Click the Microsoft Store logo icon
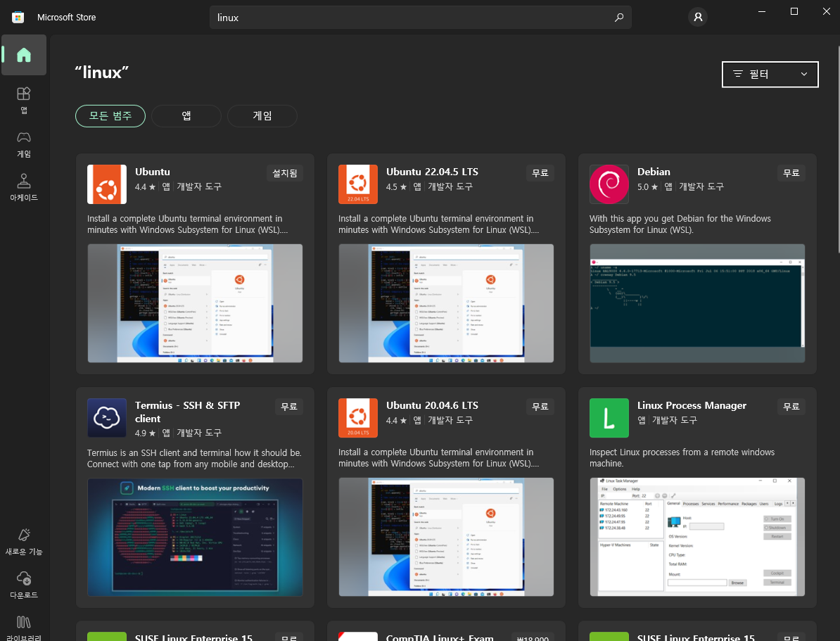Viewport: 840px width, 641px height. [18, 17]
